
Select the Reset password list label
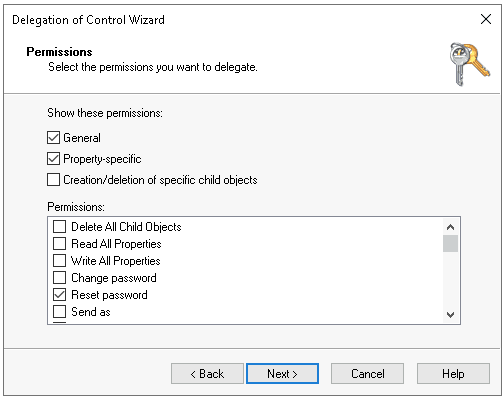point(109,295)
